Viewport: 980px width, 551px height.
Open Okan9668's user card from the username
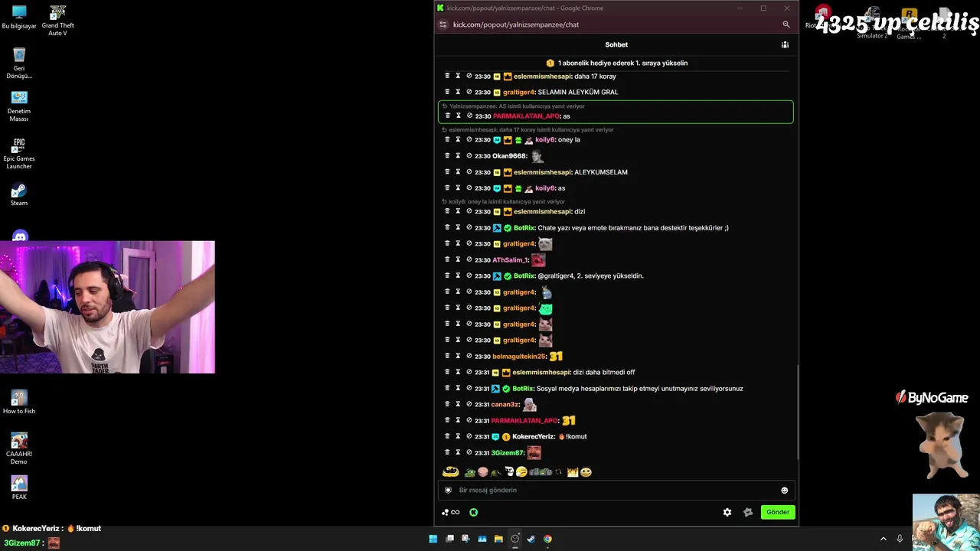[509, 156]
